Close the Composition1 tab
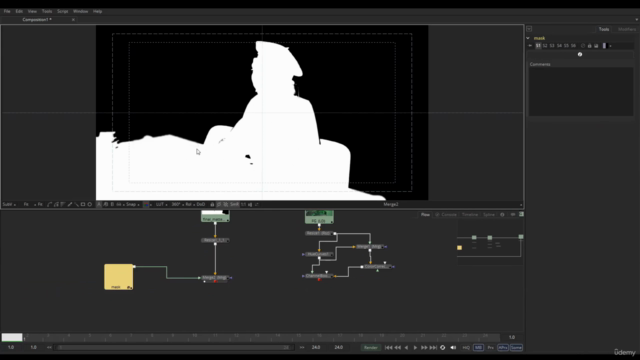The width and height of the screenshot is (640, 360). (x=73, y=20)
